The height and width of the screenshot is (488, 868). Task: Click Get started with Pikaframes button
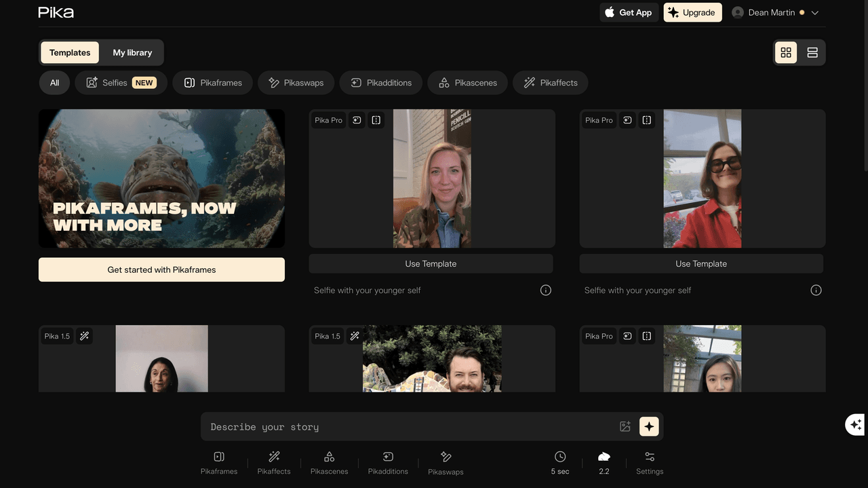click(x=161, y=269)
